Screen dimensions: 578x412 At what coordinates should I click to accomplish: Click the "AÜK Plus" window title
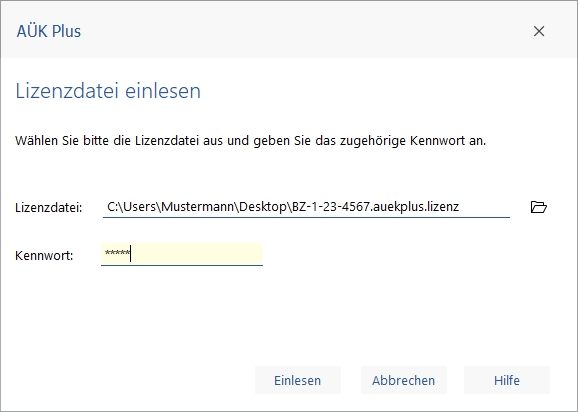[x=49, y=31]
